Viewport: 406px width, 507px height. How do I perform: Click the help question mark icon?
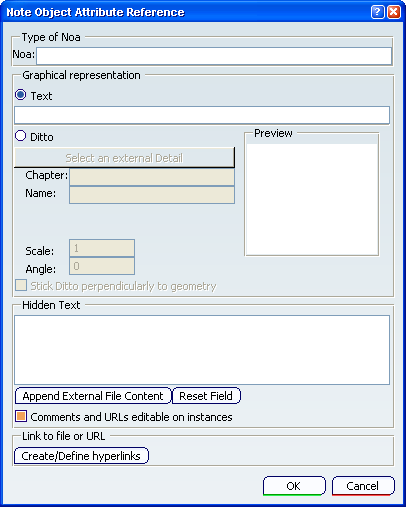(x=377, y=12)
